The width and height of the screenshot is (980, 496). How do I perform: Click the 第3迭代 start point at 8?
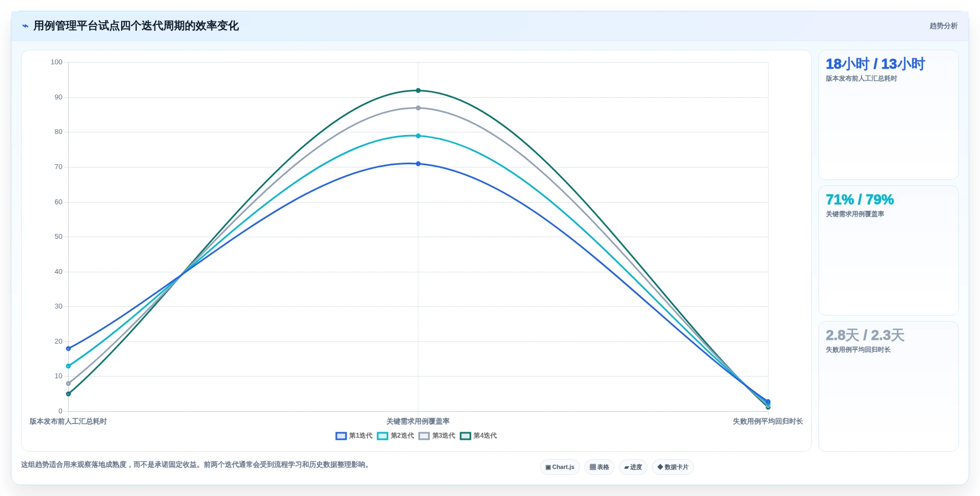[68, 384]
